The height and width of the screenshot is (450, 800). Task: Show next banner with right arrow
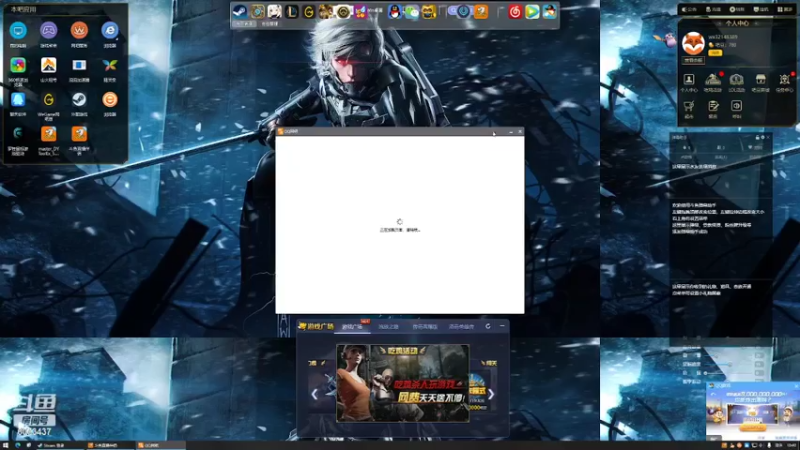pos(491,394)
